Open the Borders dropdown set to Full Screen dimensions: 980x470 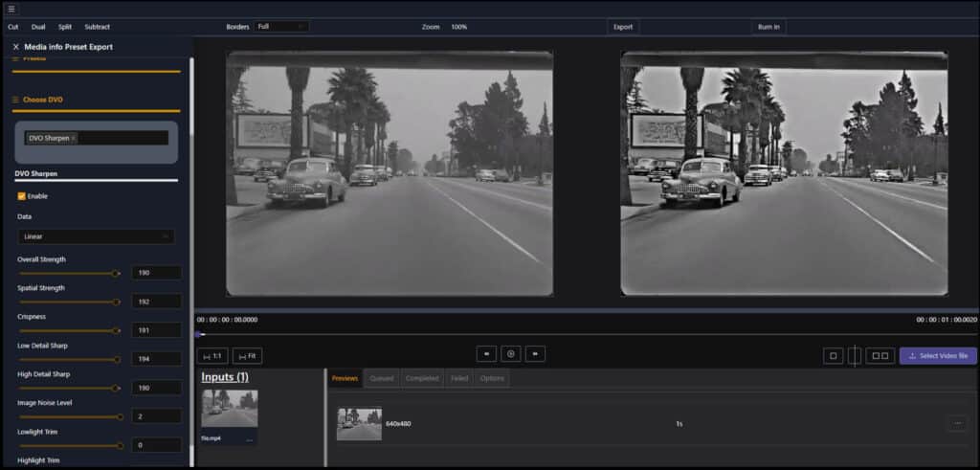click(281, 27)
